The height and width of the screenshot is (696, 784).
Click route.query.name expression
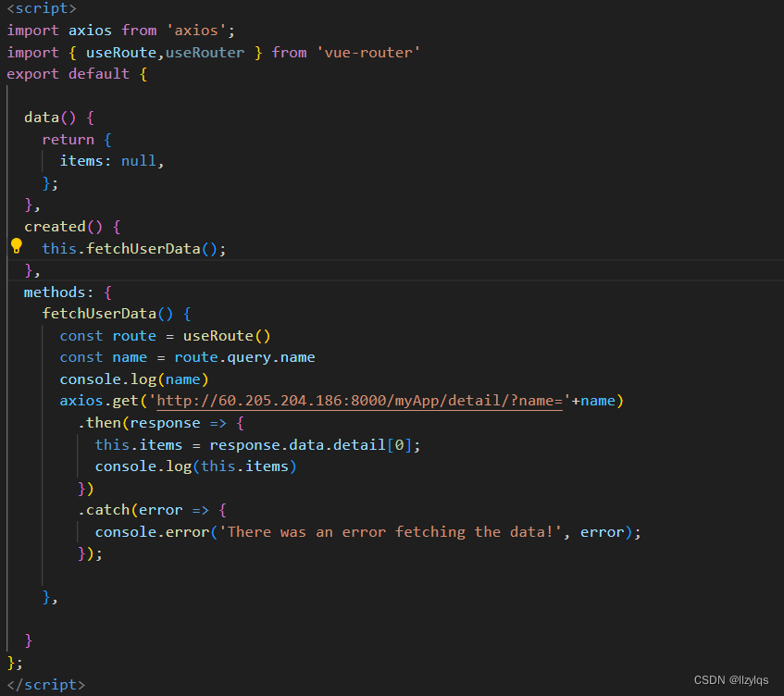pos(244,357)
